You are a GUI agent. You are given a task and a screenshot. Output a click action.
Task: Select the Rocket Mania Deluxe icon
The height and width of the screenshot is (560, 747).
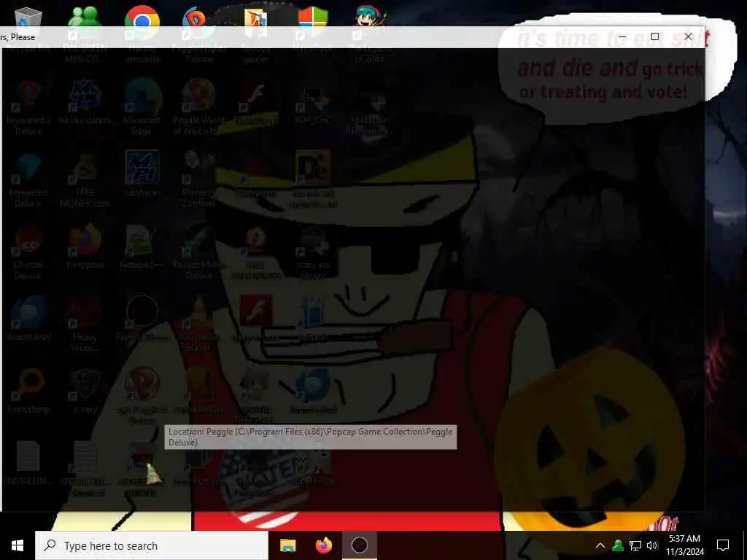tap(198, 252)
